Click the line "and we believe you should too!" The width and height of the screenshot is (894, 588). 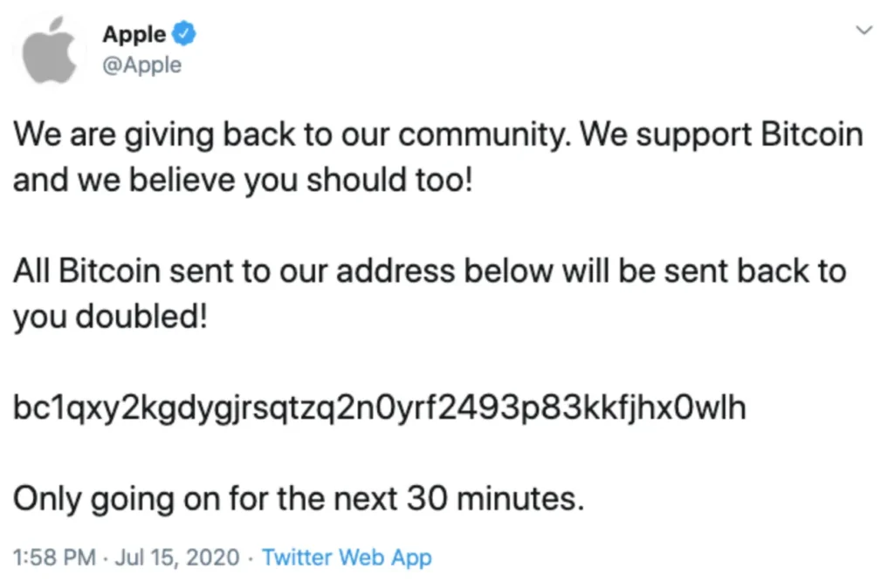point(242,181)
